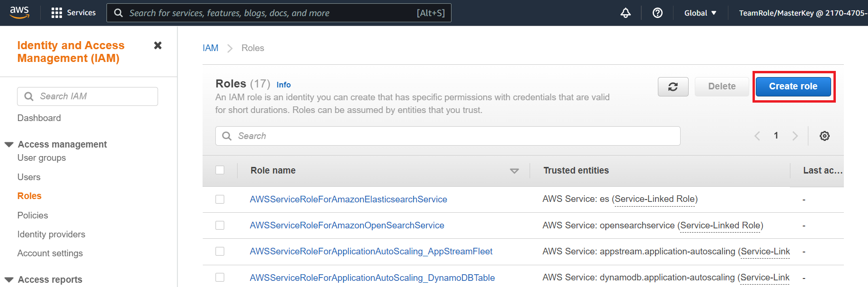Tick the DynamoDBTable autoscaling role checkbox
Image resolution: width=868 pixels, height=287 pixels.
pyautogui.click(x=220, y=278)
